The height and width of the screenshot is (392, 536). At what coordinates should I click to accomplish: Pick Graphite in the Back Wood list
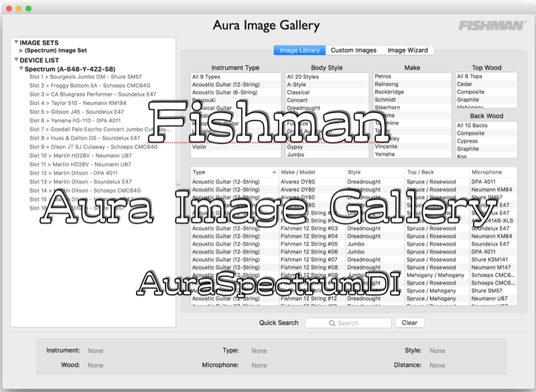tap(486, 149)
